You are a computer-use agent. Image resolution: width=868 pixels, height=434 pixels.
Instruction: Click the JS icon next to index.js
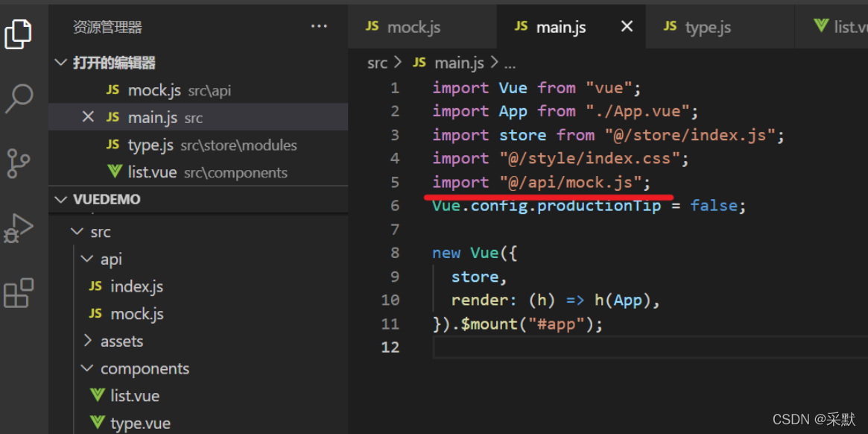(x=95, y=286)
